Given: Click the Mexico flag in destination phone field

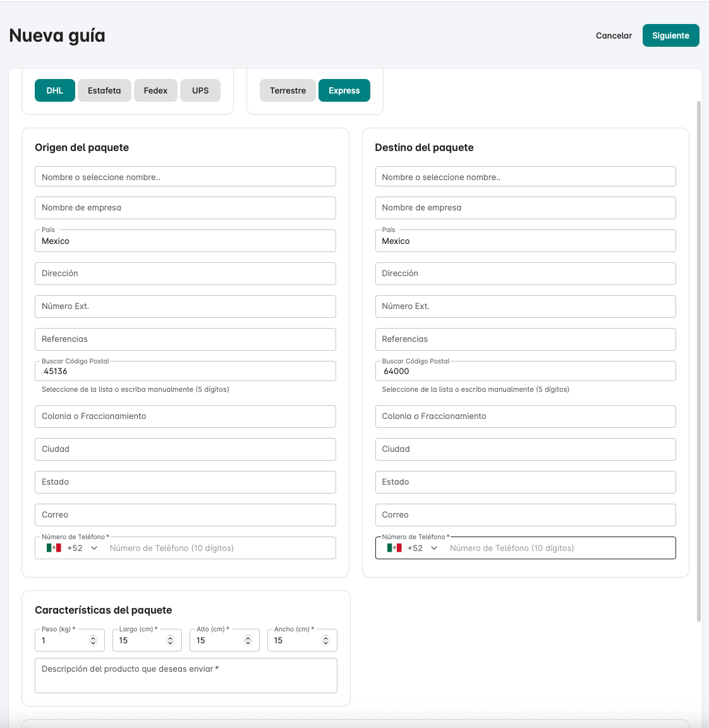Looking at the screenshot, I should [394, 548].
